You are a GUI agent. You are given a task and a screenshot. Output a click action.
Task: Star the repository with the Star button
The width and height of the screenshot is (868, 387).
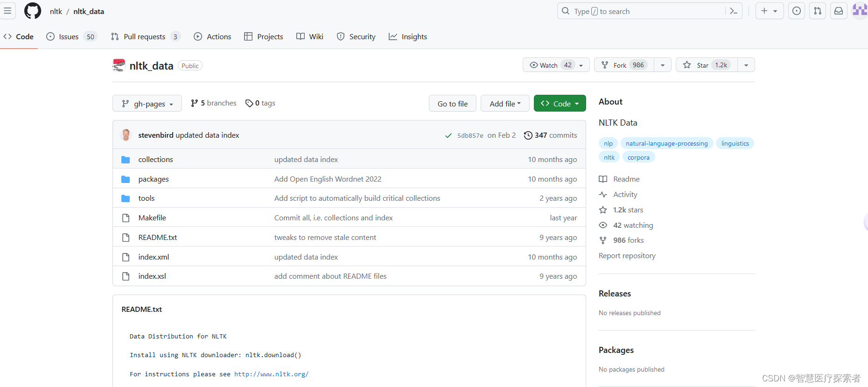707,65
